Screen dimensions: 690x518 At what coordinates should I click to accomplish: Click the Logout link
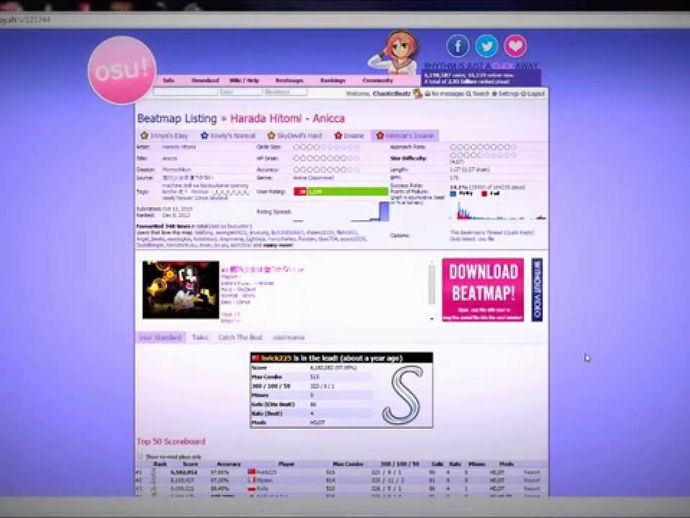tap(533, 94)
